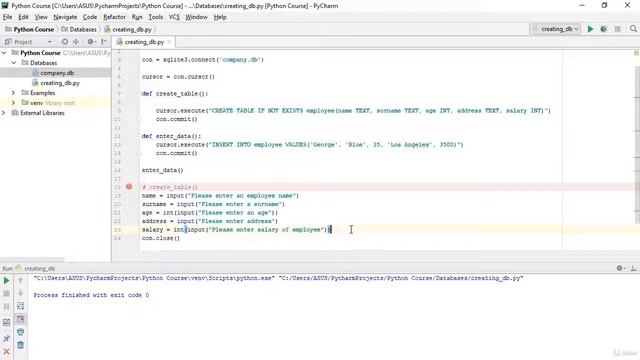The width and height of the screenshot is (640, 360).
Task: Click the enter_data() call line
Action: pos(162,170)
